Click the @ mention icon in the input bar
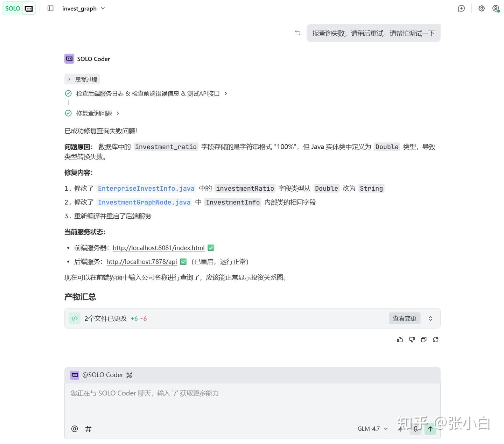The height and width of the screenshot is (444, 504). tap(75, 429)
